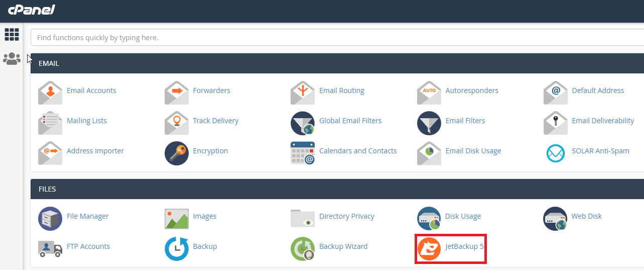The height and width of the screenshot is (270, 644).
Task: Go to the Forwarders link
Action: coord(211,91)
